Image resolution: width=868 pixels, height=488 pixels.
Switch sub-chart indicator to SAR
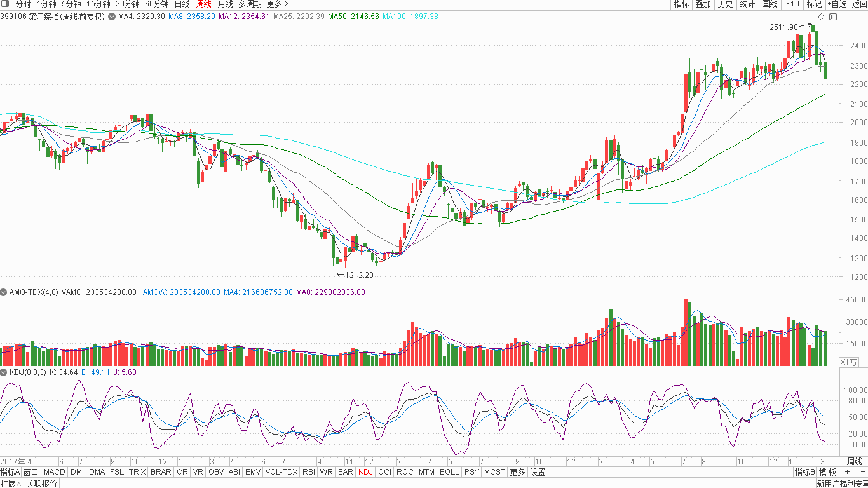click(x=346, y=472)
